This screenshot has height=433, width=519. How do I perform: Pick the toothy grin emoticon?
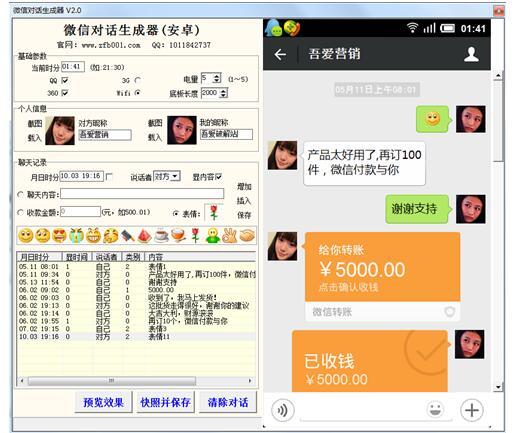(x=93, y=236)
